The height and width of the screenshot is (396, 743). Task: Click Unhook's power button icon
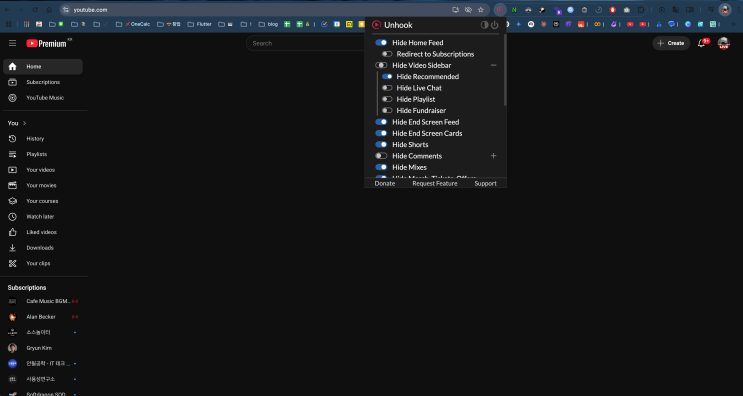(495, 25)
